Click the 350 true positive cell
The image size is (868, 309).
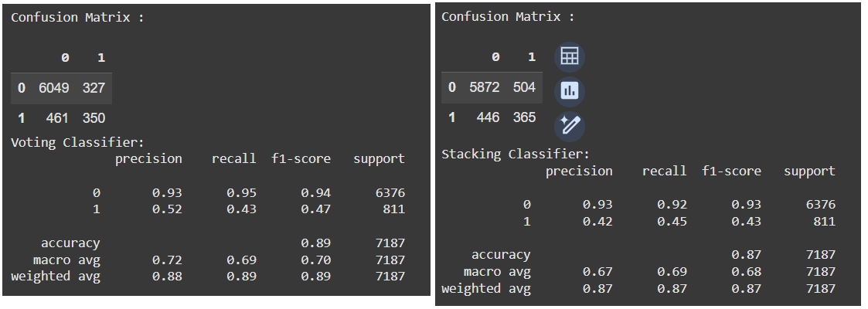pyautogui.click(x=94, y=118)
